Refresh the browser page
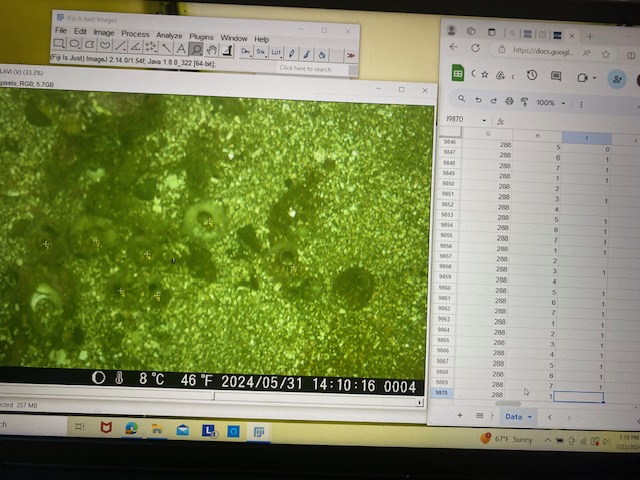640x480 pixels. 476,48
